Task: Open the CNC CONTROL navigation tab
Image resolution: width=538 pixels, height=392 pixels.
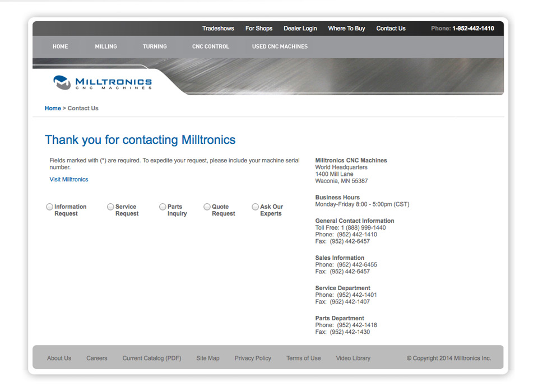Action: 210,46
